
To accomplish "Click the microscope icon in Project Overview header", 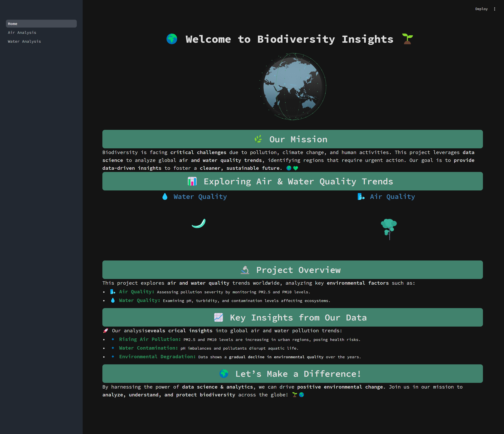I will click(x=245, y=270).
